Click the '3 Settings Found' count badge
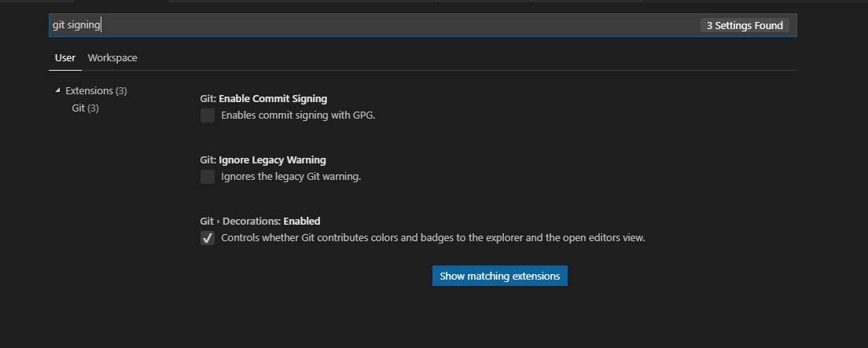This screenshot has width=868, height=348. (745, 25)
